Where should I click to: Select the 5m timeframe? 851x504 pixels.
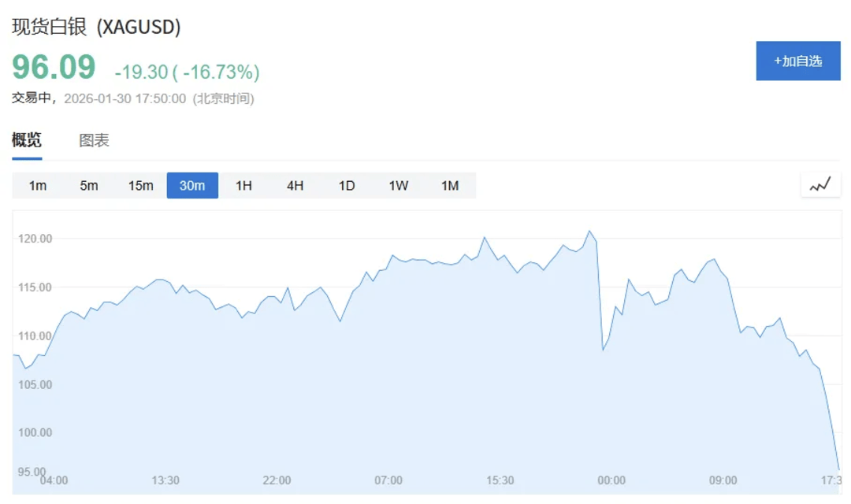pos(89,185)
